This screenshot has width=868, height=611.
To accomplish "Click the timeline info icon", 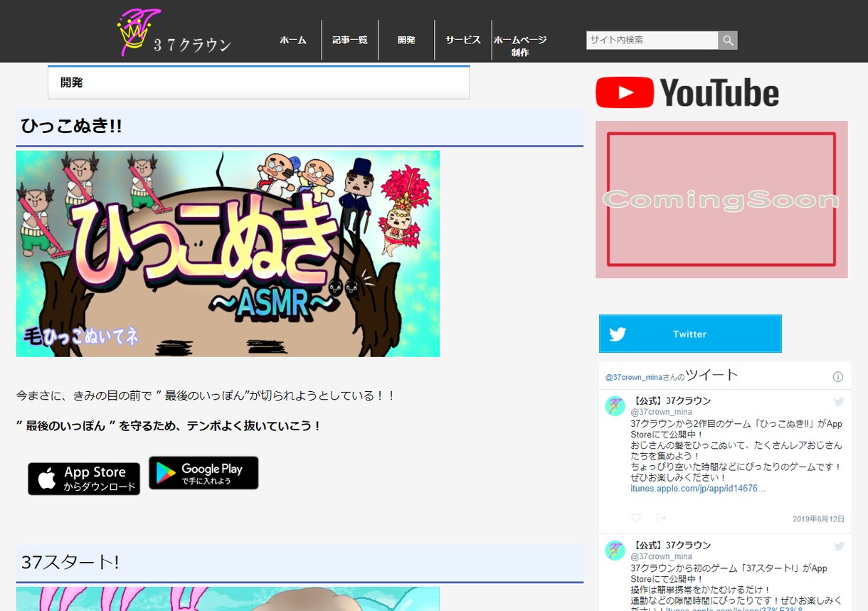I will (838, 376).
